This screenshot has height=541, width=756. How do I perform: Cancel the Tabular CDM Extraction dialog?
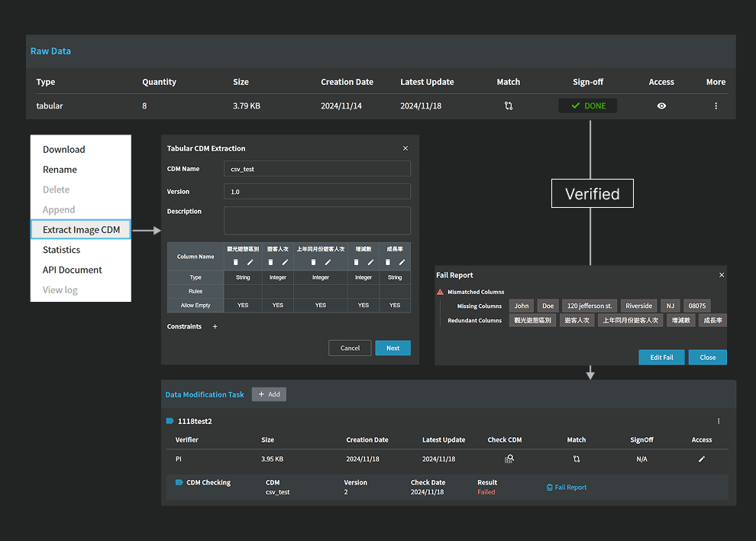pos(350,348)
